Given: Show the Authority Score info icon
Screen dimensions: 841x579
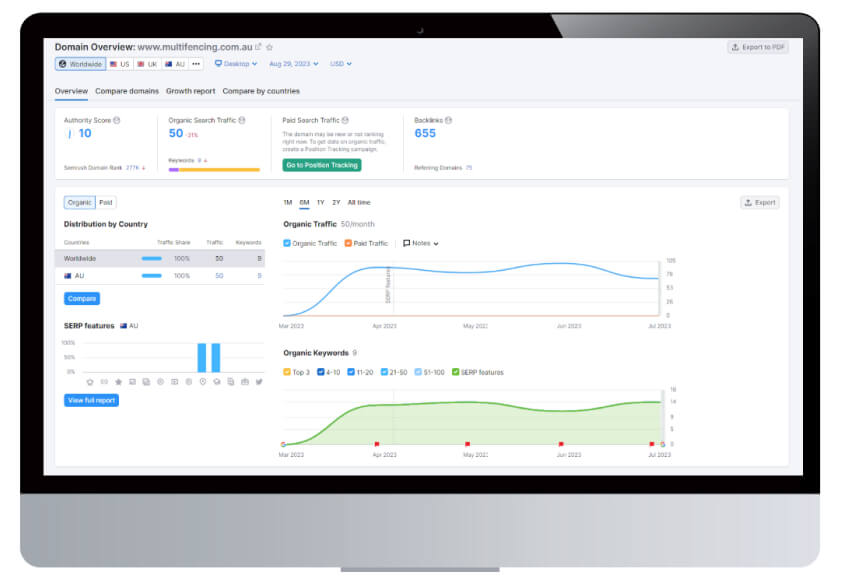Looking at the screenshot, I should (117, 120).
